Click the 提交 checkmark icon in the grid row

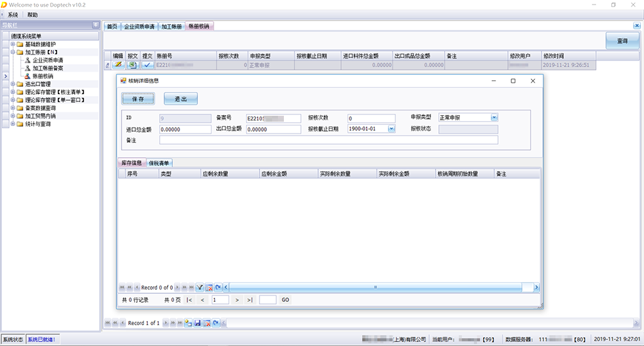point(147,65)
